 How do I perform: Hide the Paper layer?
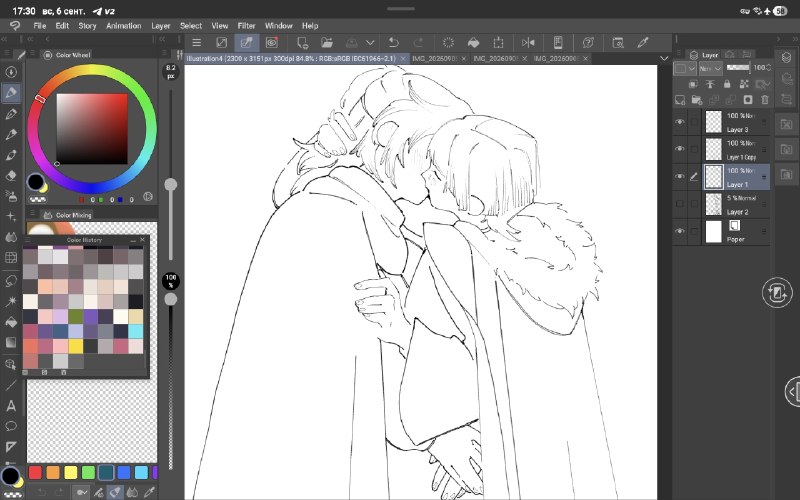click(679, 231)
